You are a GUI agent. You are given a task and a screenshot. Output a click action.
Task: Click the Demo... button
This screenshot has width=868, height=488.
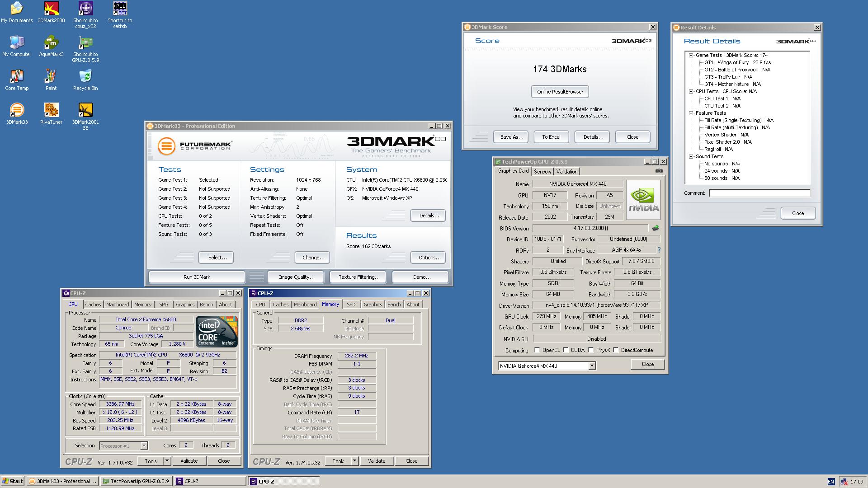tap(421, 277)
